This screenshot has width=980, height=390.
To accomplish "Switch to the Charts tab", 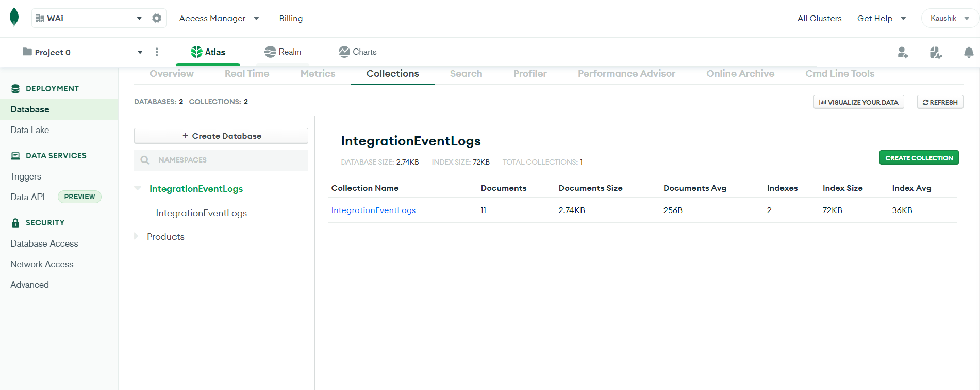I will tap(357, 52).
